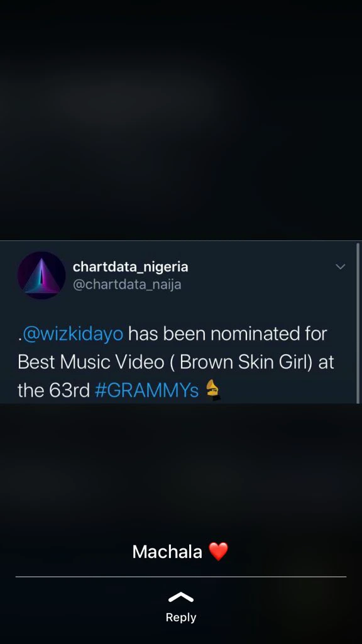Click the scrollbar beside the tweet
362x644 pixels.
[x=358, y=323]
